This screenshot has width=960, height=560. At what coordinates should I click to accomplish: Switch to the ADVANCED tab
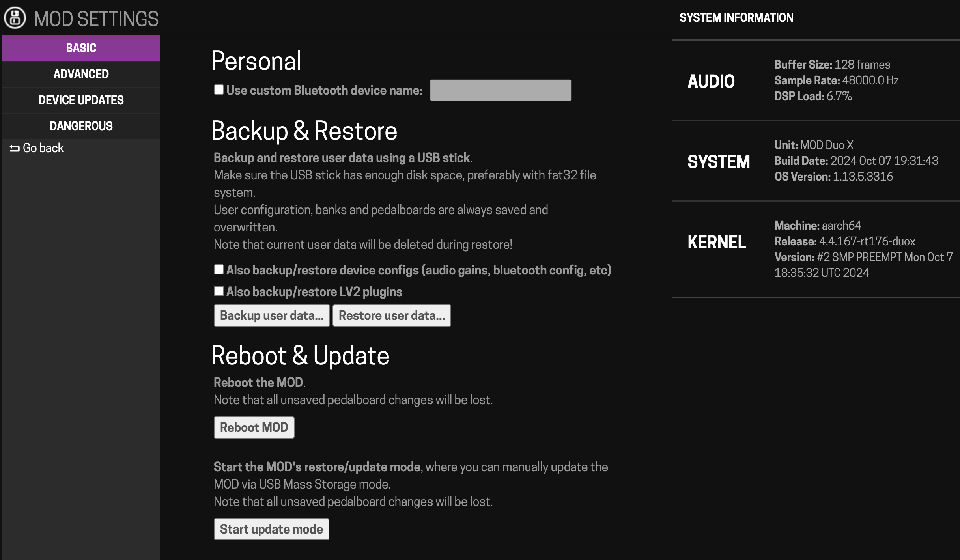(81, 74)
